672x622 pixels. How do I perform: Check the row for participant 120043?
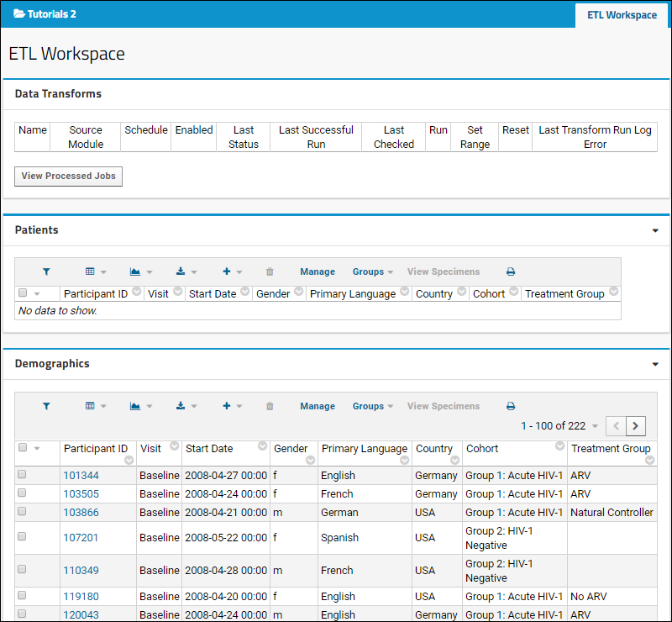point(22,614)
